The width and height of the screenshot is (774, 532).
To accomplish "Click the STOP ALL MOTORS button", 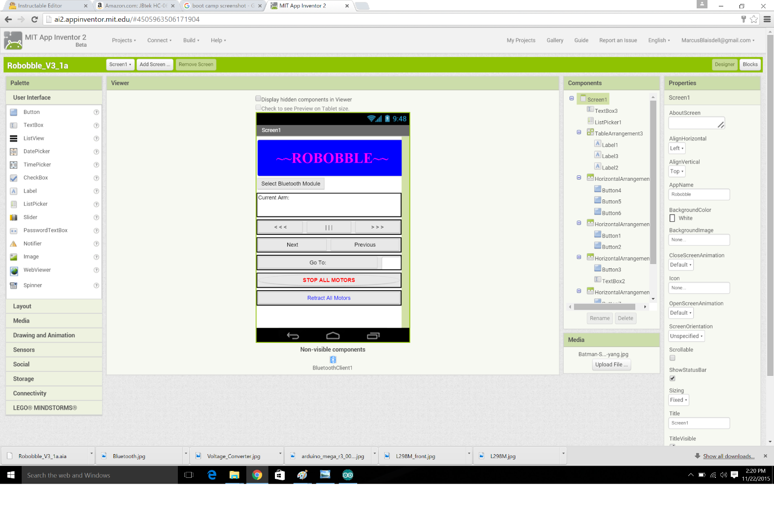I will [x=329, y=280].
